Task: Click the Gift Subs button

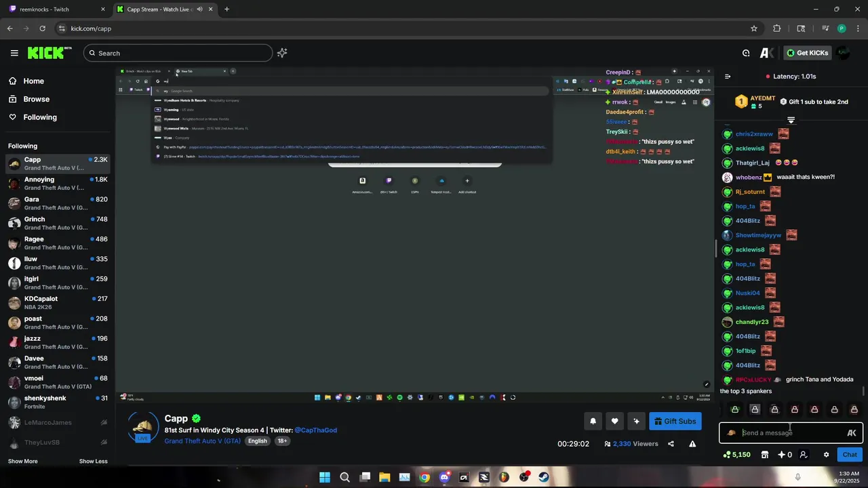Action: (x=675, y=421)
